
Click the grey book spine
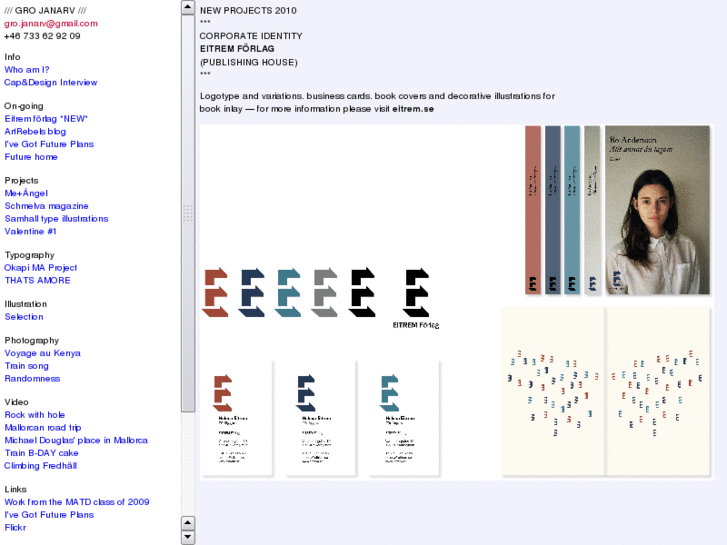592,210
